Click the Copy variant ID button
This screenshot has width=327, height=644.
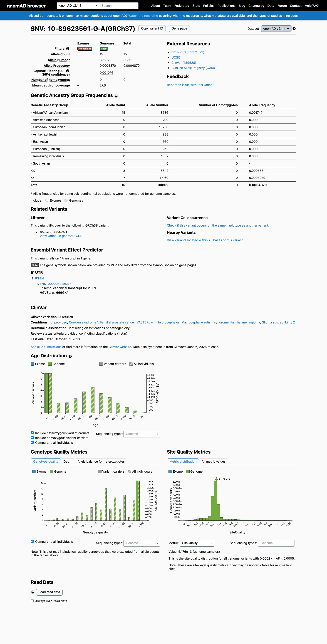coord(152,29)
